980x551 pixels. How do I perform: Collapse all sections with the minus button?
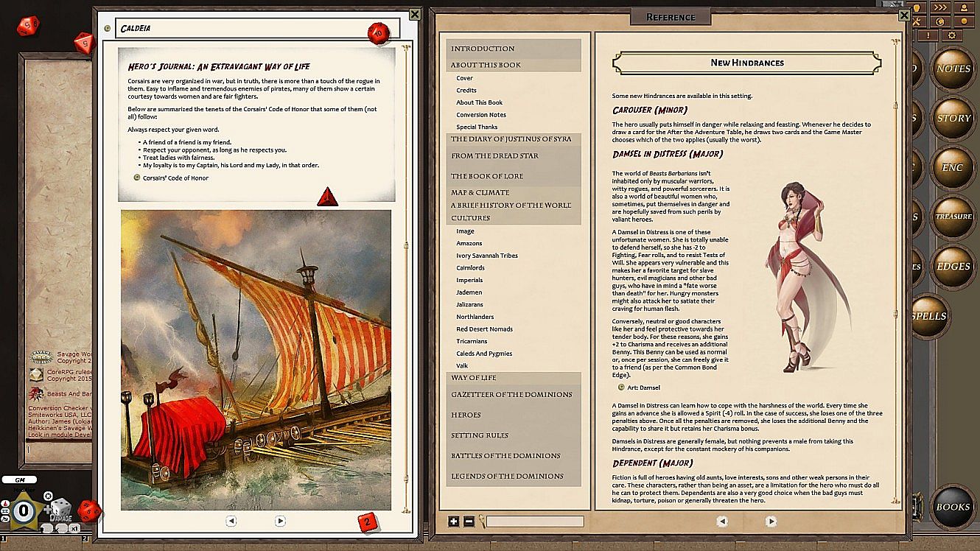(x=469, y=522)
